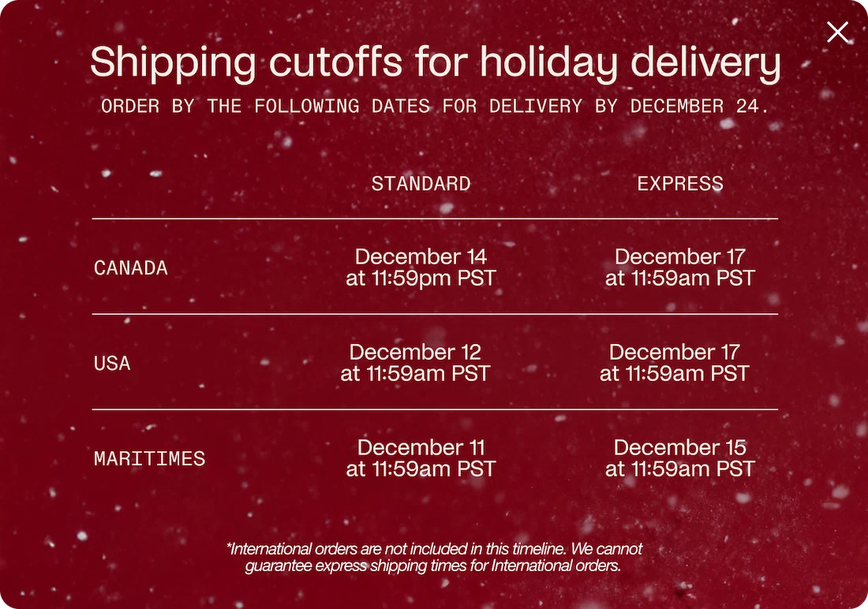Click the USA row label

click(112, 364)
